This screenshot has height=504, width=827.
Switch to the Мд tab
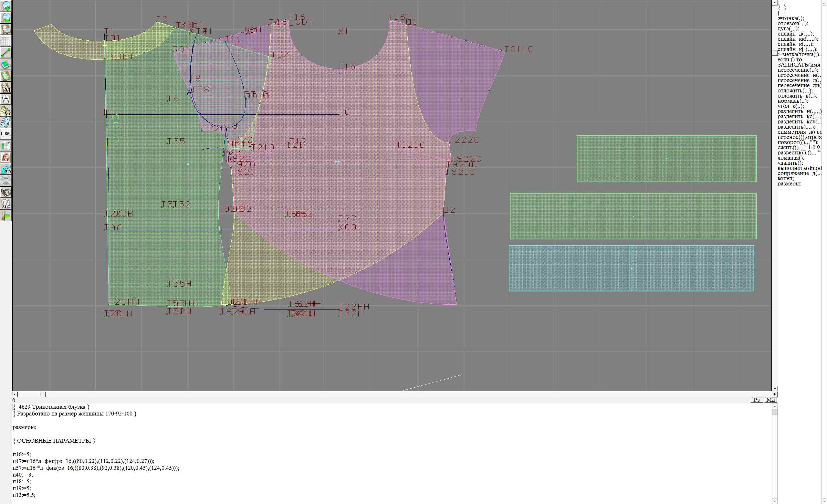tap(770, 399)
